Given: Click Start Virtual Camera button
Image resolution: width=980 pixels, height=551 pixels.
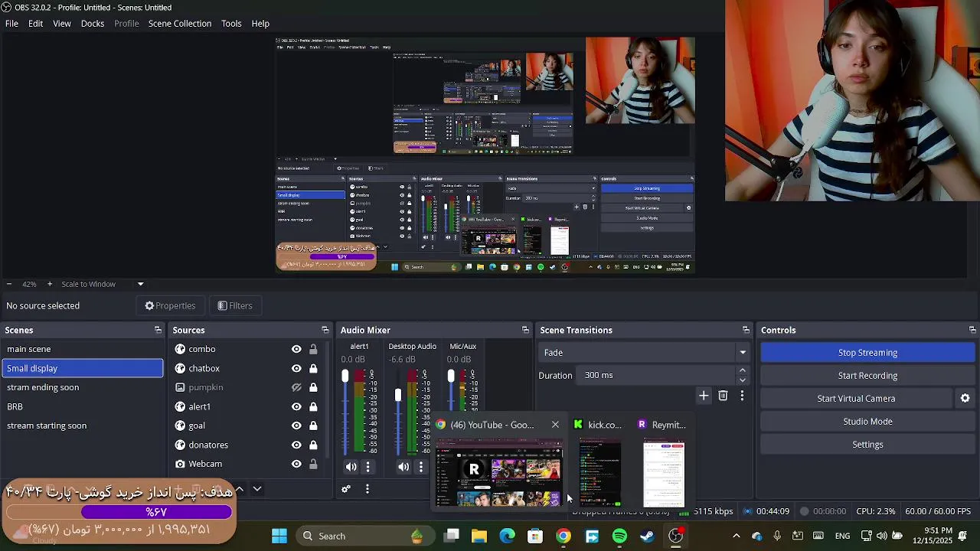Looking at the screenshot, I should (x=856, y=399).
